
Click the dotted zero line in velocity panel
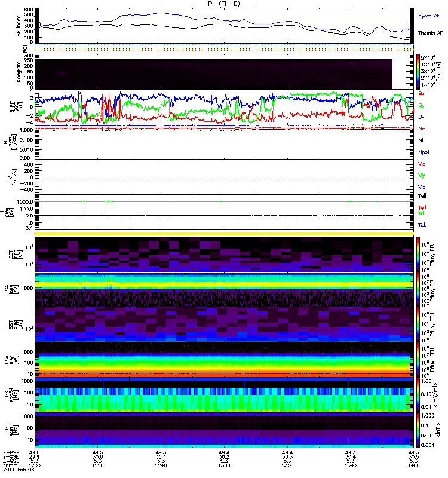point(225,177)
